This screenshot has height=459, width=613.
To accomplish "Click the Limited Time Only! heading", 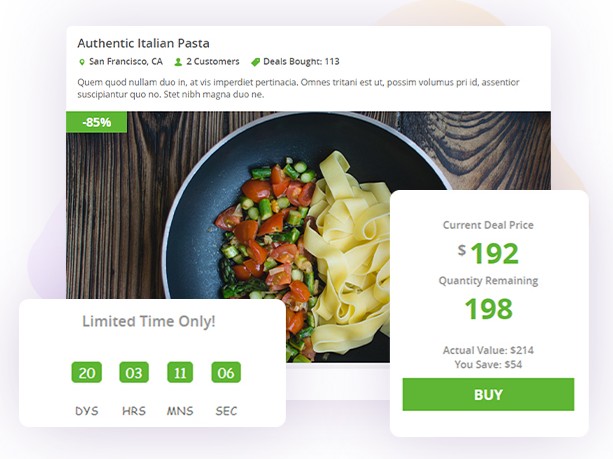I will 149,321.
